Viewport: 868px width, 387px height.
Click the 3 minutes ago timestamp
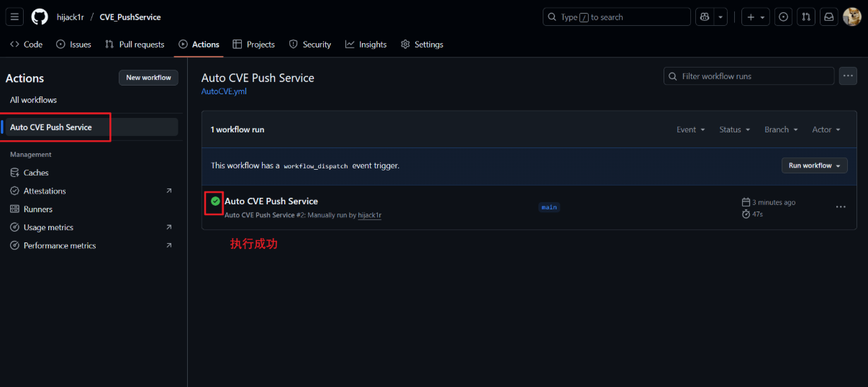(x=774, y=203)
